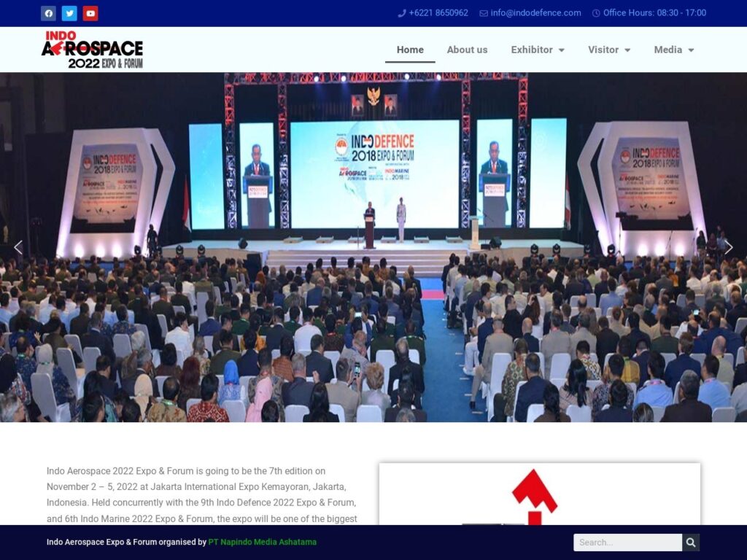747x560 pixels.
Task: Open the Twitter social icon
Action: click(69, 13)
